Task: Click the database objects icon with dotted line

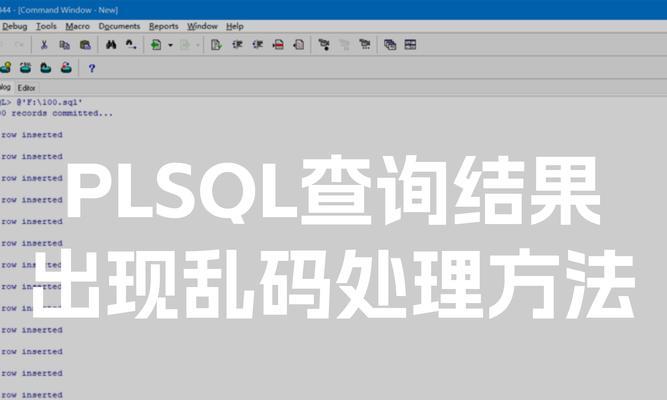Action: point(365,45)
